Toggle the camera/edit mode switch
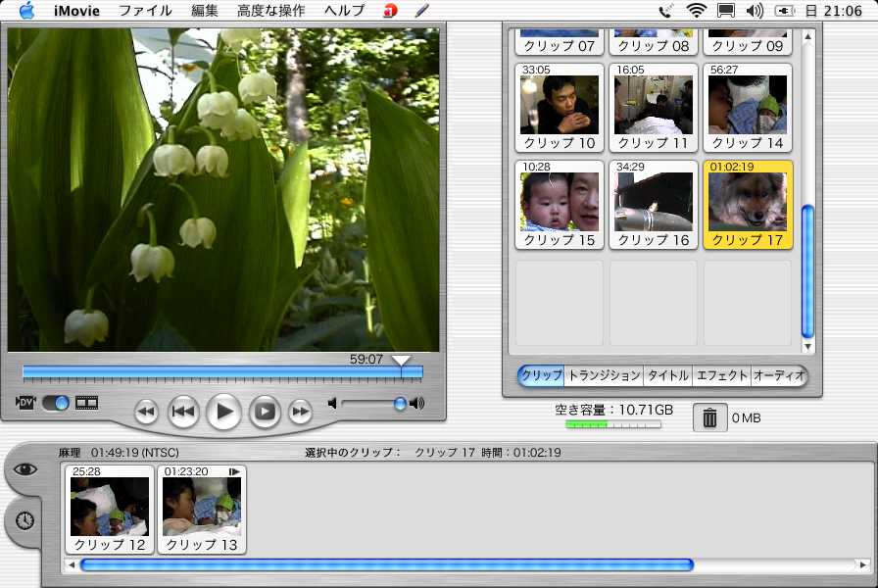The height and width of the screenshot is (588, 878). click(x=56, y=403)
